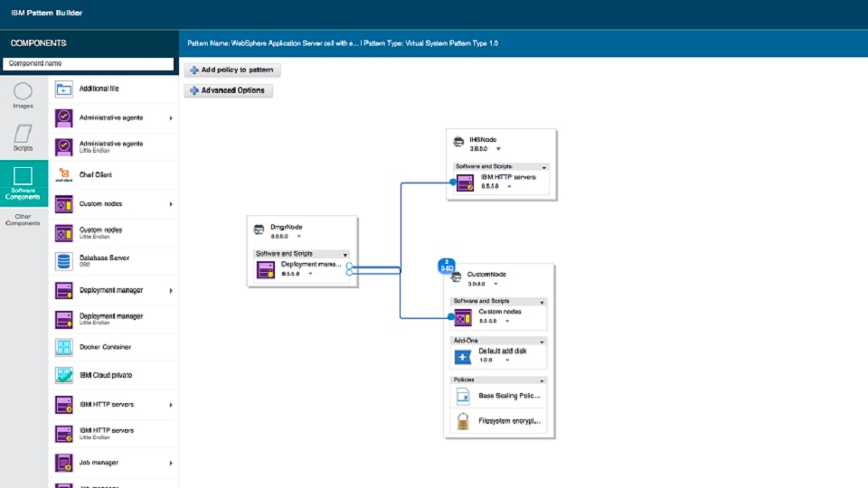868x488 pixels.
Task: Click the DmgrNode server image icon
Action: click(x=259, y=229)
